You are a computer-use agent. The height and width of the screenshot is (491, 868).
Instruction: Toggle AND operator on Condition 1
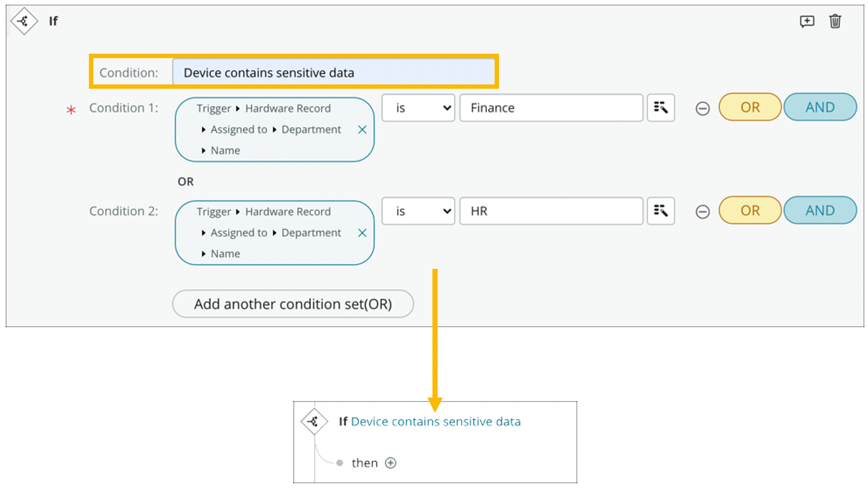pos(820,107)
